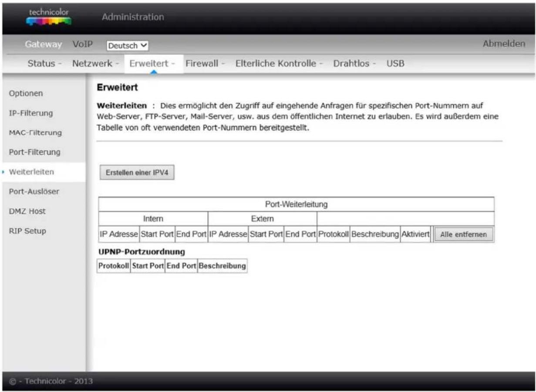
Task: Click the Administration title text
Action: pos(133,17)
